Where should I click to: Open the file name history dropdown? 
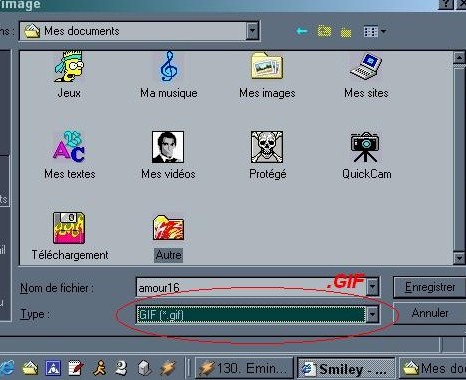coord(372,286)
